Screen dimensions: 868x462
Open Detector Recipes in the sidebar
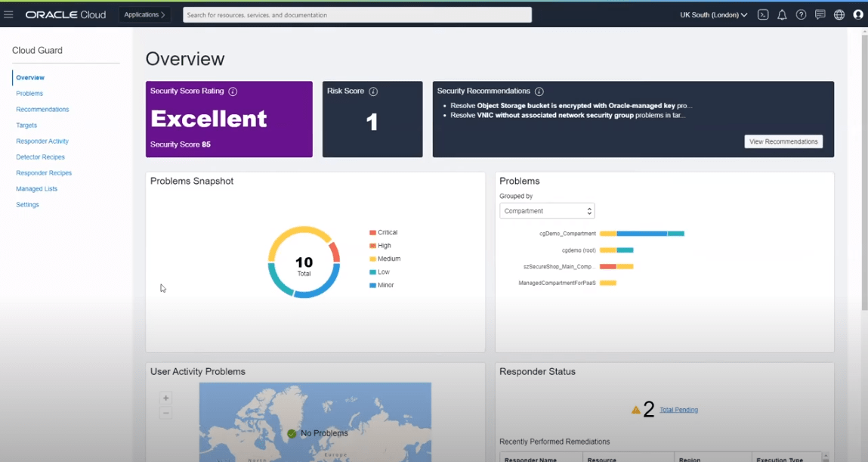pos(40,157)
